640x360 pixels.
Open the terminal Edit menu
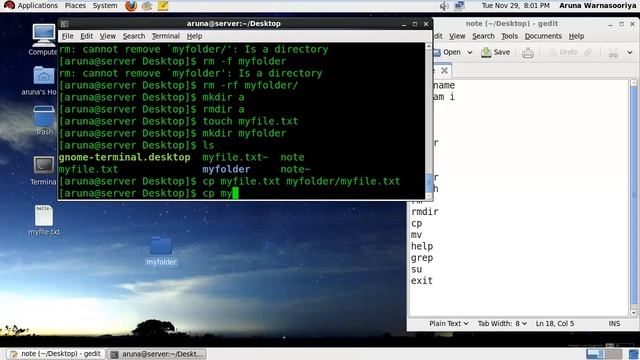point(87,36)
